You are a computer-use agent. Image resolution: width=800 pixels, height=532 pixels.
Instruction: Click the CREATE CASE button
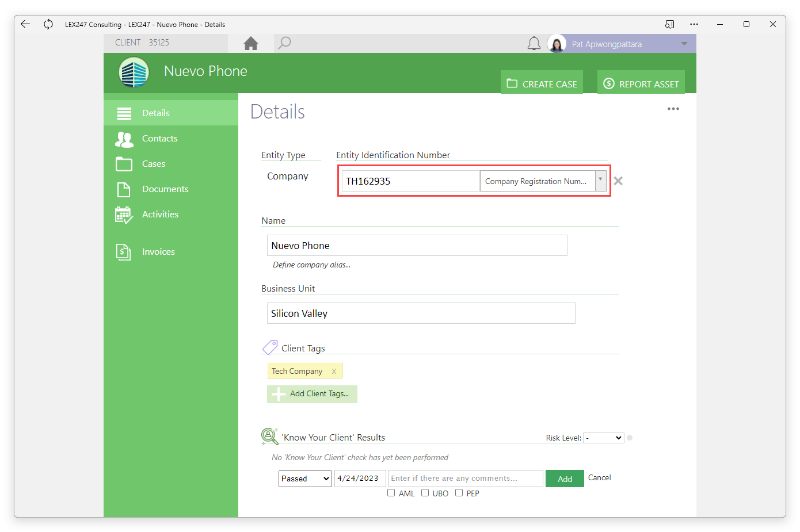(x=541, y=82)
